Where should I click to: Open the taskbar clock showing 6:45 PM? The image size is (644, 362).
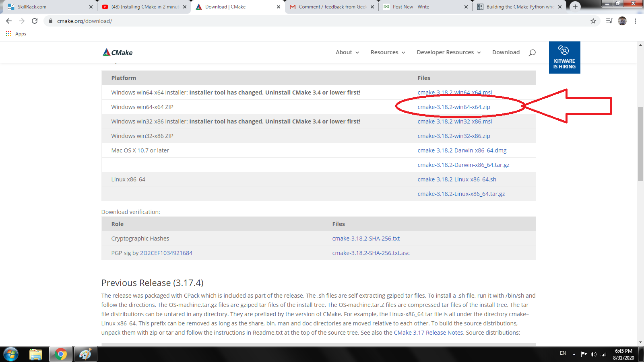[x=623, y=354]
